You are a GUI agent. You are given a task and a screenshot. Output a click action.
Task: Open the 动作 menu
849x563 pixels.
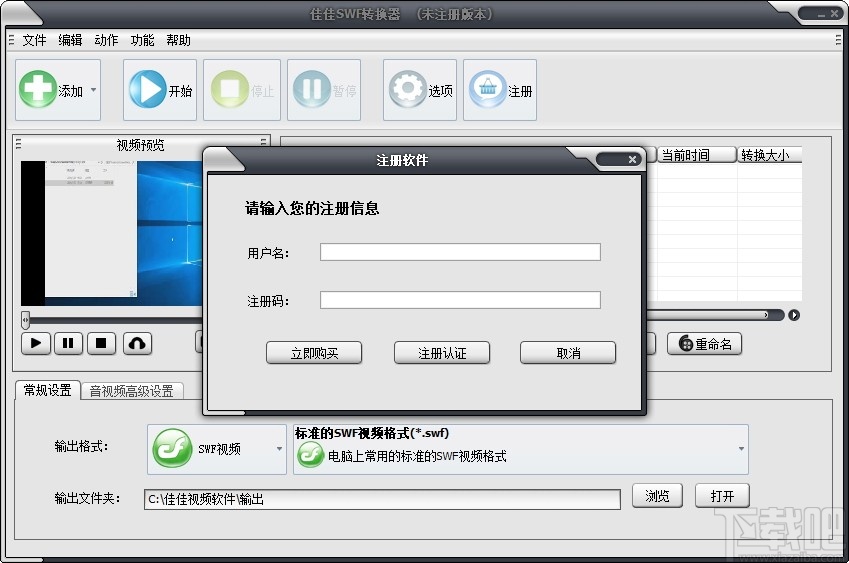pos(106,40)
